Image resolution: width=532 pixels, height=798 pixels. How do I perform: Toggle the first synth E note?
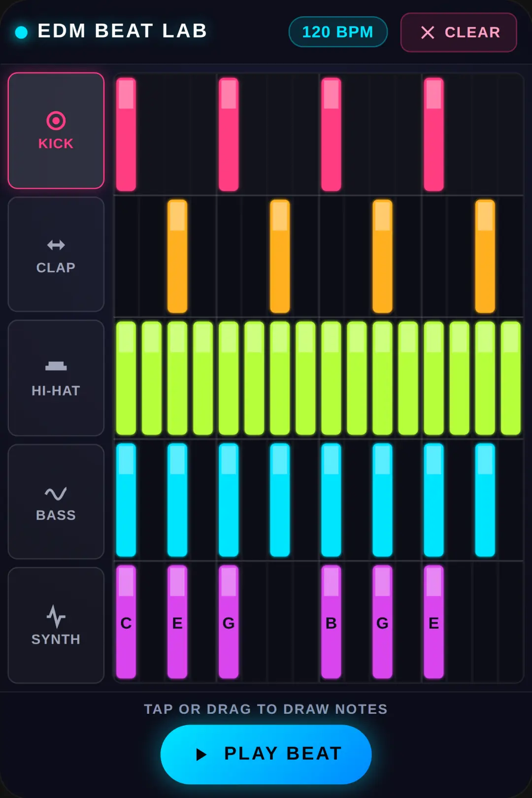[x=177, y=622]
